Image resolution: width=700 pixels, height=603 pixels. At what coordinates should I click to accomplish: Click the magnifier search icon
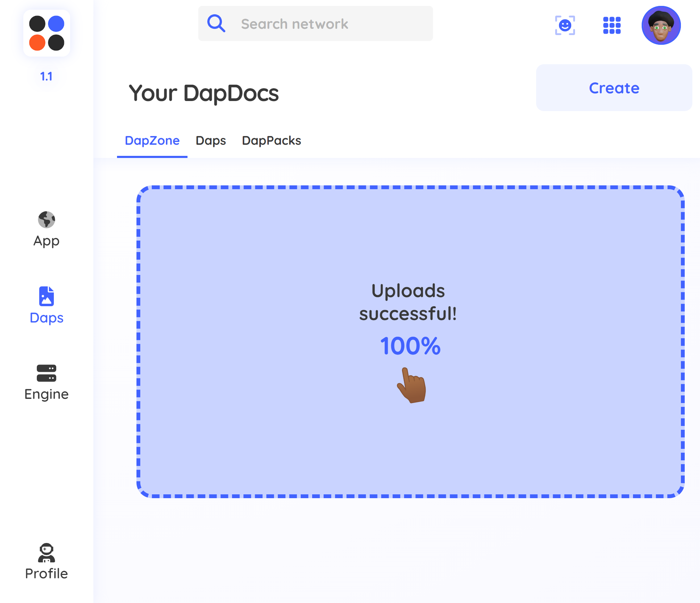(216, 24)
